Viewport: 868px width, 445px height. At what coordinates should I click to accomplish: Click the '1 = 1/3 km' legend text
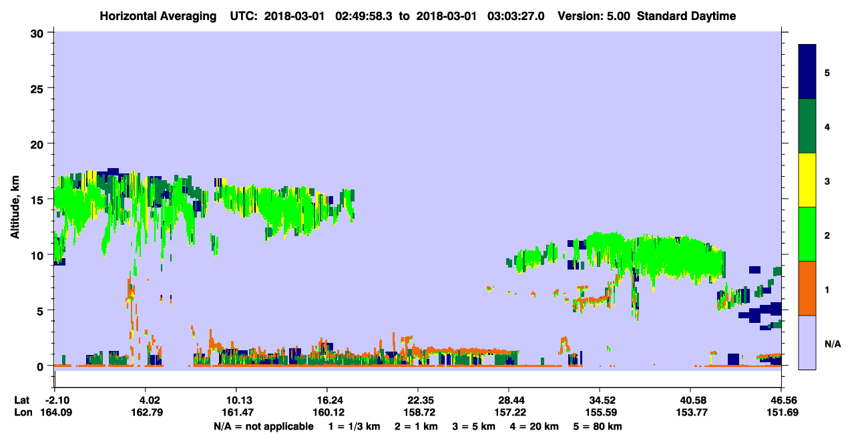coord(354,426)
